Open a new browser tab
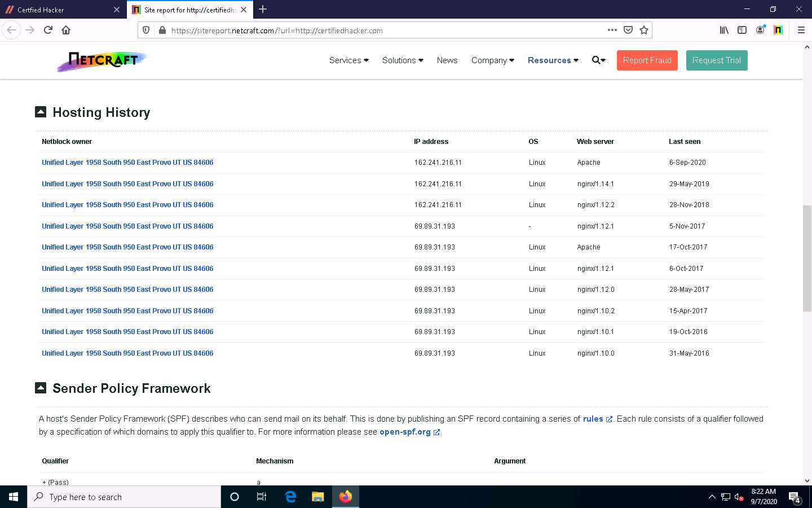812x508 pixels. [263, 9]
